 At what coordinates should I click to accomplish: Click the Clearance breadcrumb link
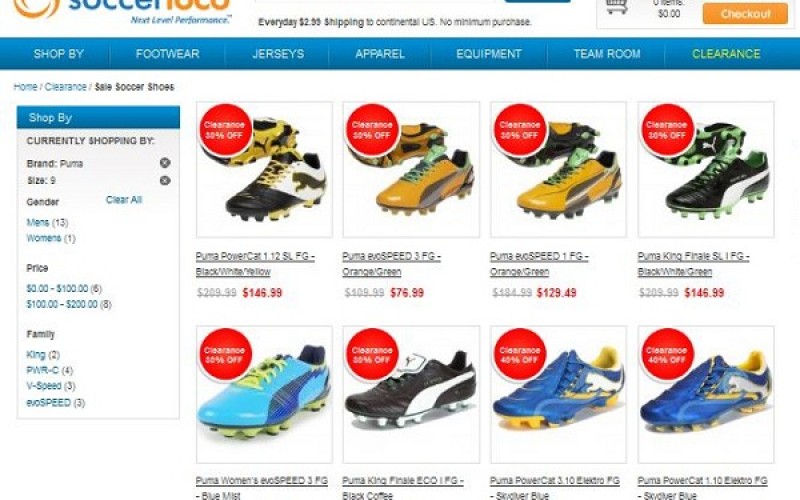[x=65, y=87]
